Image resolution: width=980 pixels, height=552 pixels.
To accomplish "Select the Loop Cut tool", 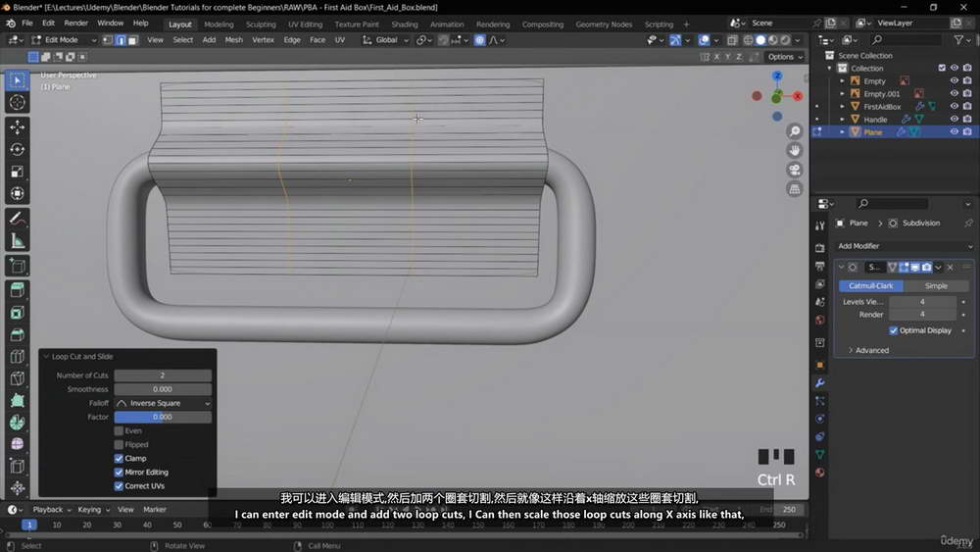I will coord(17,357).
